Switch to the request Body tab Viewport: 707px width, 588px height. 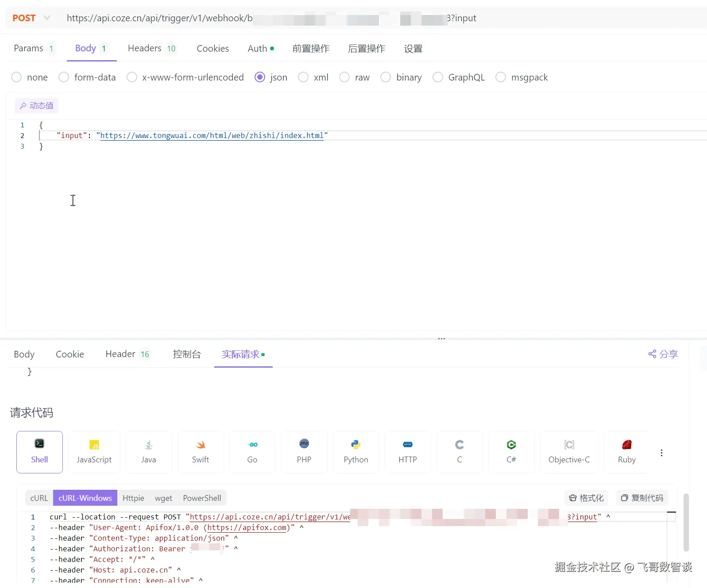[x=91, y=48]
